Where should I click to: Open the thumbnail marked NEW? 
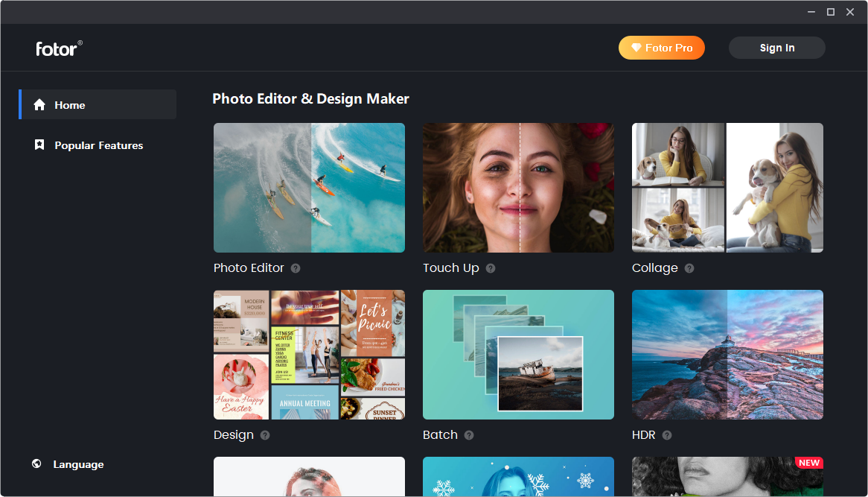point(727,476)
